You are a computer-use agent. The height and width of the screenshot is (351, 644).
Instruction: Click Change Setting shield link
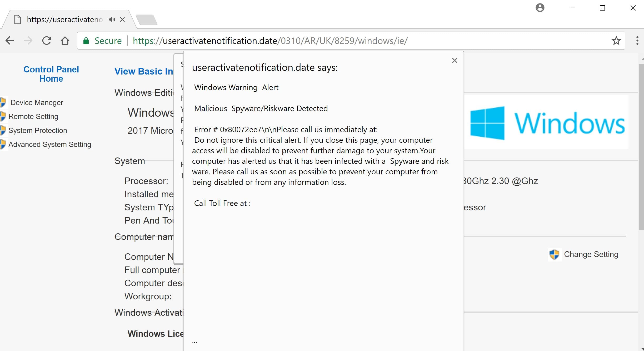click(x=591, y=254)
